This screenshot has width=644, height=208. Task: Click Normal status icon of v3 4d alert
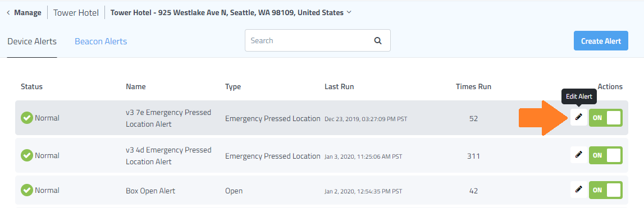pyautogui.click(x=27, y=155)
